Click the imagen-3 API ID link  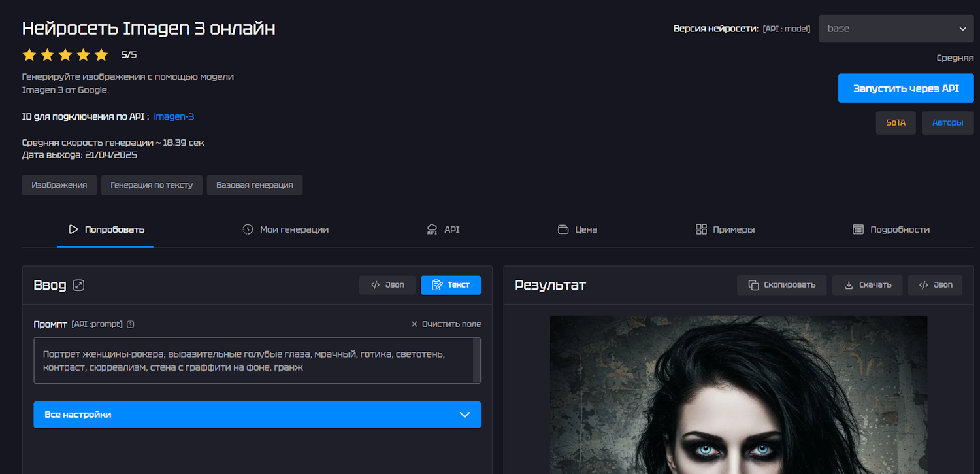tap(174, 117)
